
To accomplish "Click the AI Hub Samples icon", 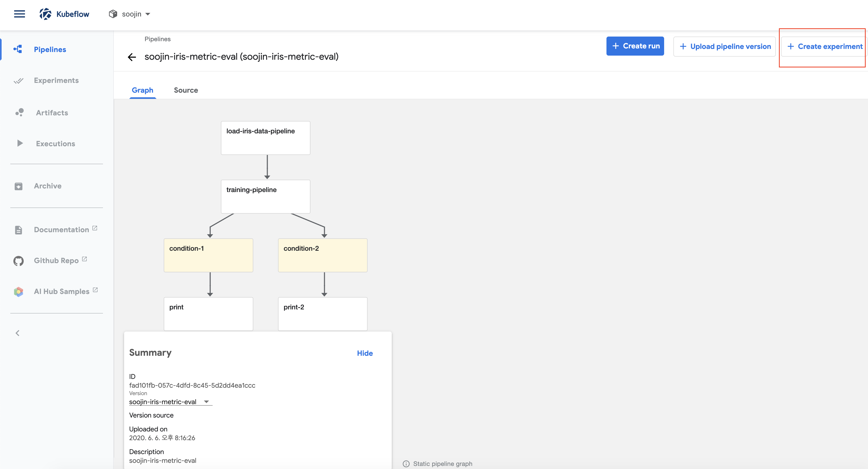I will point(19,291).
